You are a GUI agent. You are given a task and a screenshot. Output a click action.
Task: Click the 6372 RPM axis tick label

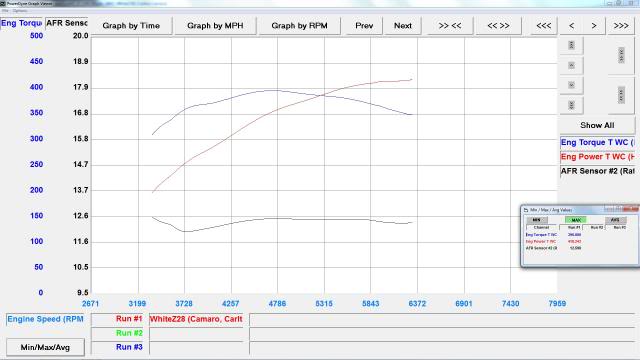[417, 304]
